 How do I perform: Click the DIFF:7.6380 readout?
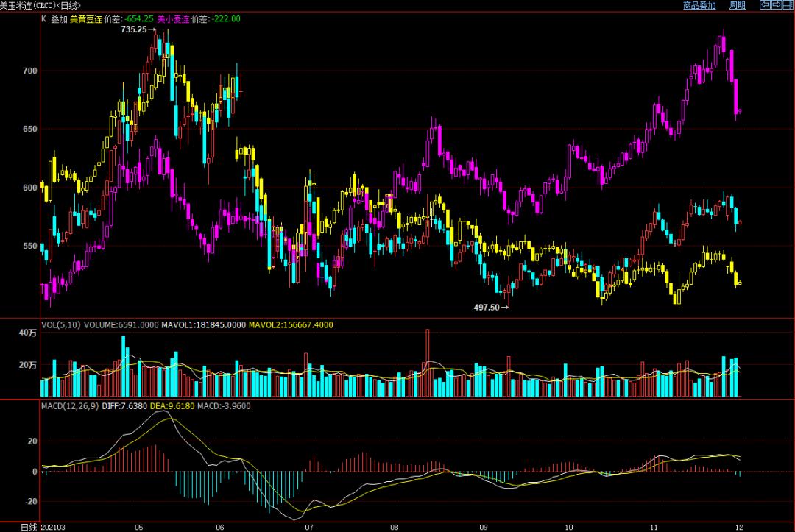pyautogui.click(x=124, y=406)
